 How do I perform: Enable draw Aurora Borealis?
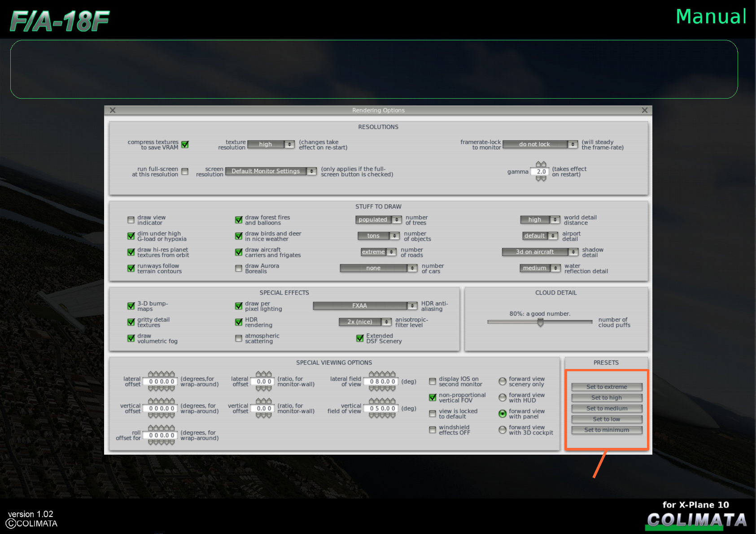(239, 269)
